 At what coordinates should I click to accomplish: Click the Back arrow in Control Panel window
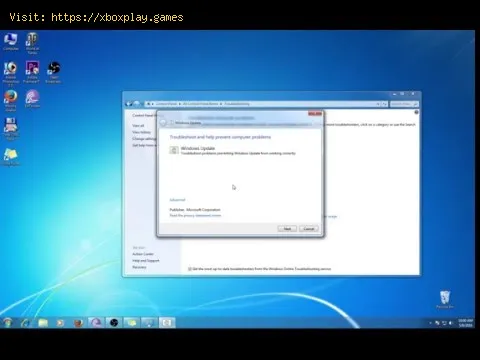129,104
